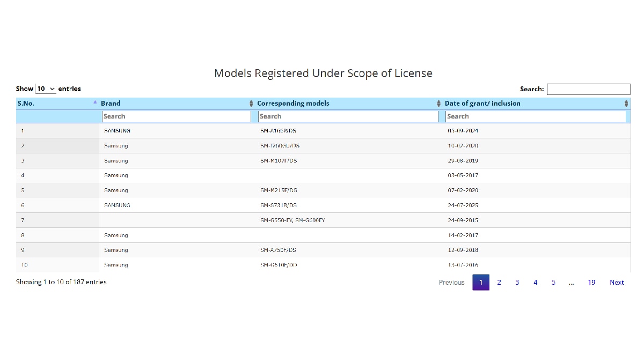Focus the Date of grant search field

(x=535, y=116)
